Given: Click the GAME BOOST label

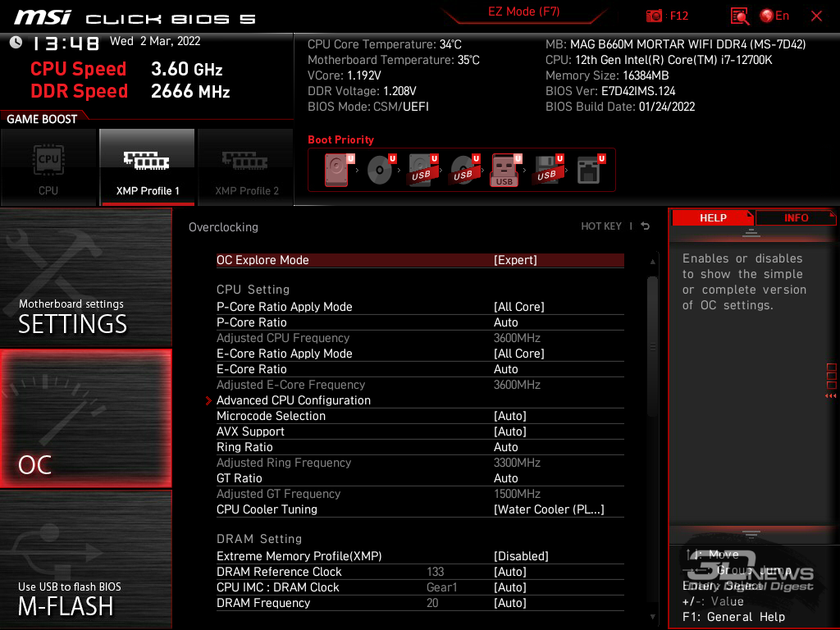Looking at the screenshot, I should [42, 119].
